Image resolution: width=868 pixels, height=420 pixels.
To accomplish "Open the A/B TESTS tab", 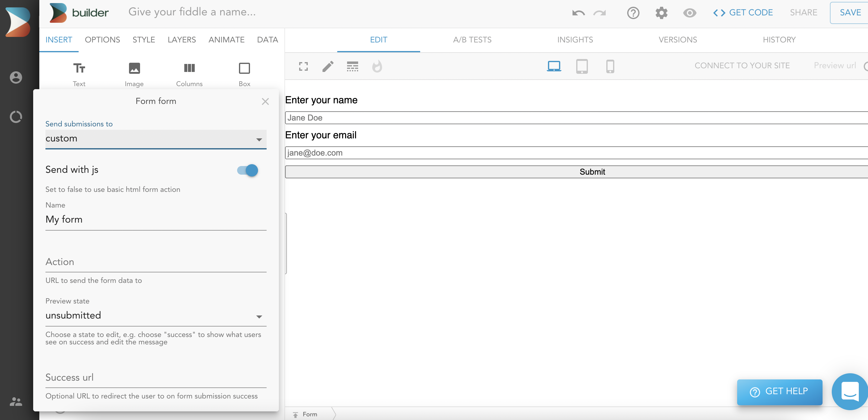I will point(472,40).
